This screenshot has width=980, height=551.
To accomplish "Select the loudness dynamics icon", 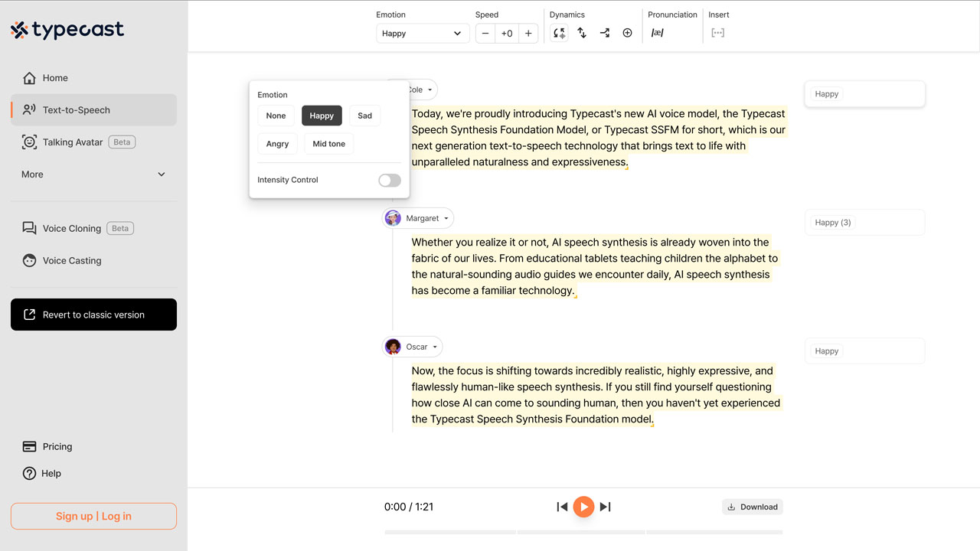I will tap(558, 32).
